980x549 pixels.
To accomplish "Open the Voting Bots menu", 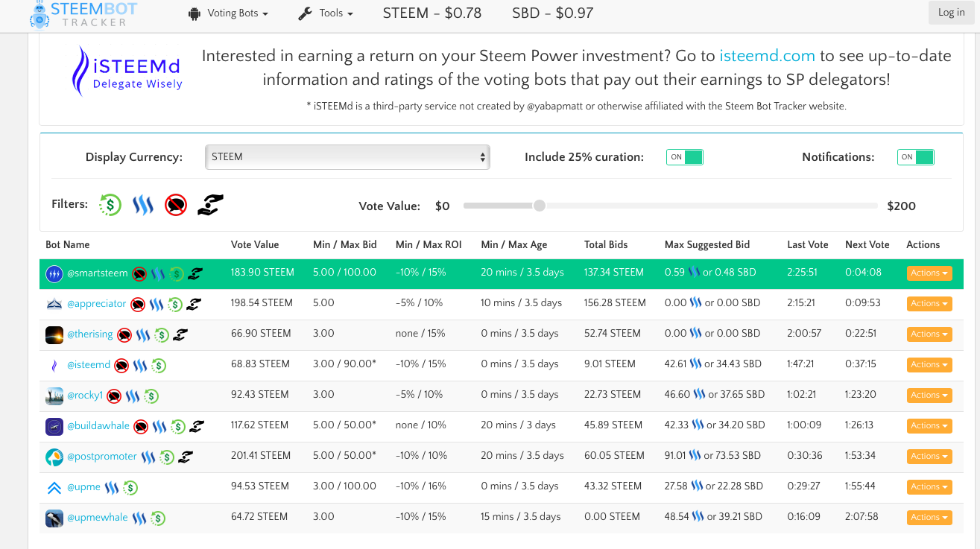I will pyautogui.click(x=228, y=13).
